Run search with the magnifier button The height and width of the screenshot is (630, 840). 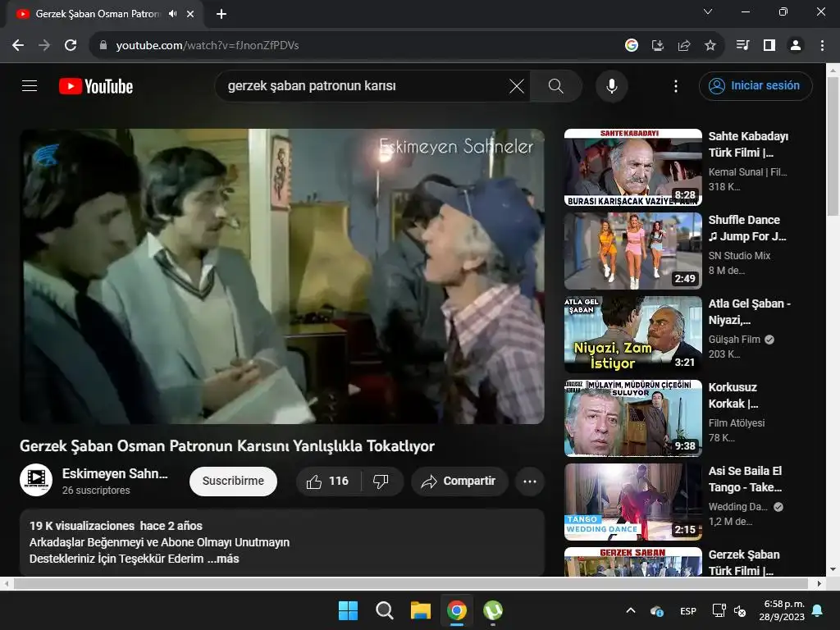coord(555,85)
